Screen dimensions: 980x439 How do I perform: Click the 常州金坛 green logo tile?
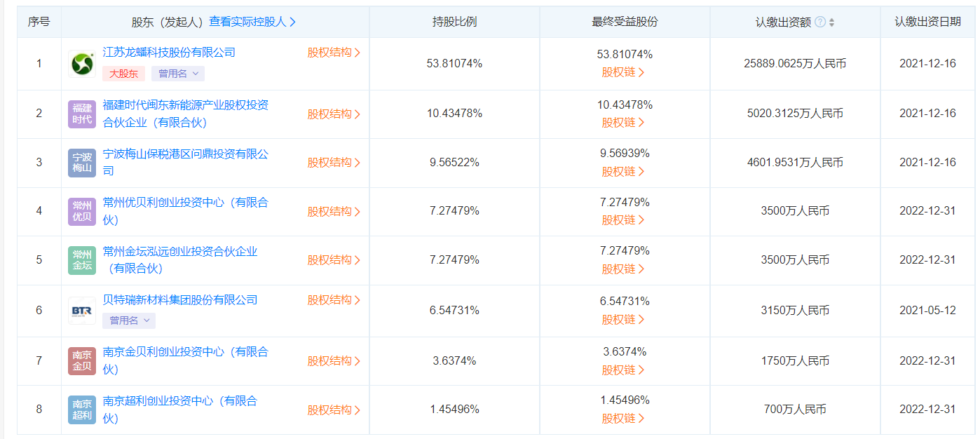pos(82,260)
